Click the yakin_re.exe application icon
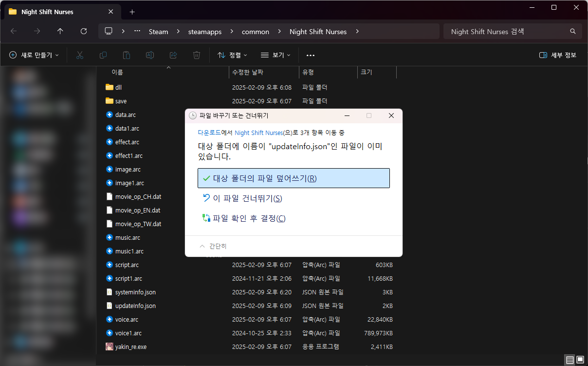This screenshot has width=588, height=366. point(109,347)
